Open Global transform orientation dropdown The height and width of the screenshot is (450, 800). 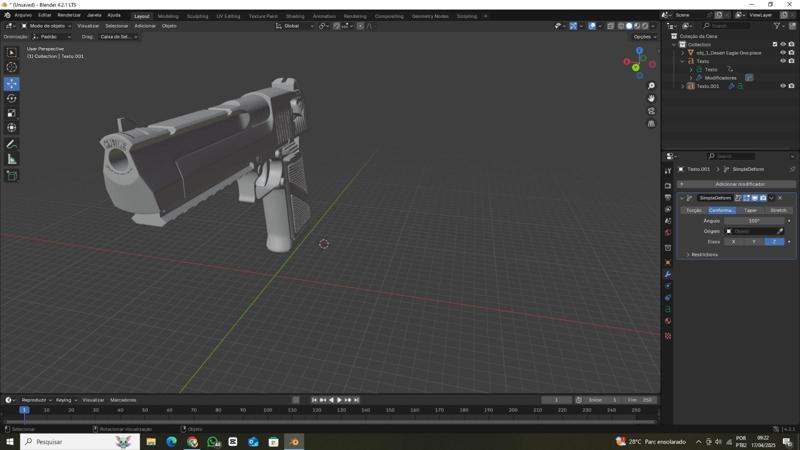pos(294,26)
